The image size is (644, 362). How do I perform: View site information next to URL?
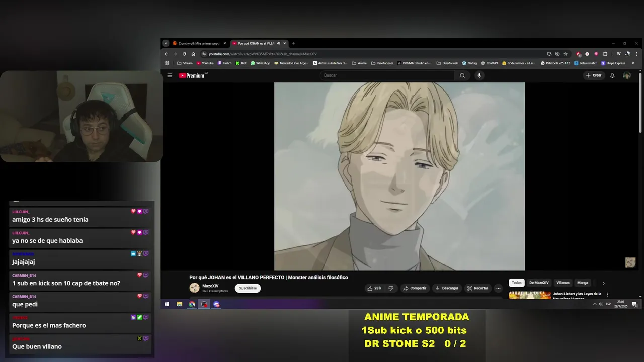(204, 54)
